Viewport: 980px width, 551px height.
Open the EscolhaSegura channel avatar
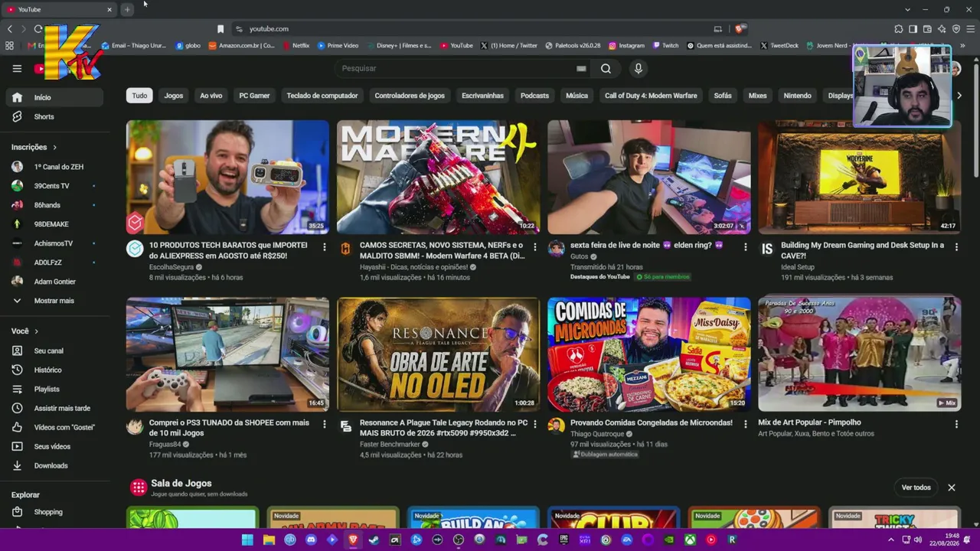click(x=135, y=249)
